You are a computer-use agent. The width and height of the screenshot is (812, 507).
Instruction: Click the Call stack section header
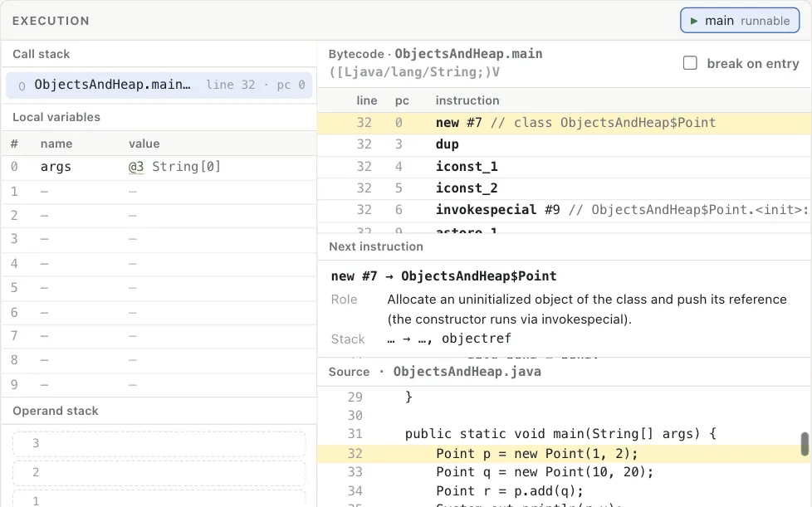click(x=42, y=54)
